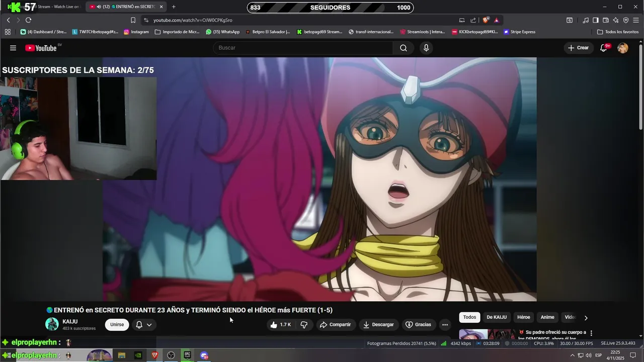Open the Streamloots bookmark
The height and width of the screenshot is (362, 644).
423,32
